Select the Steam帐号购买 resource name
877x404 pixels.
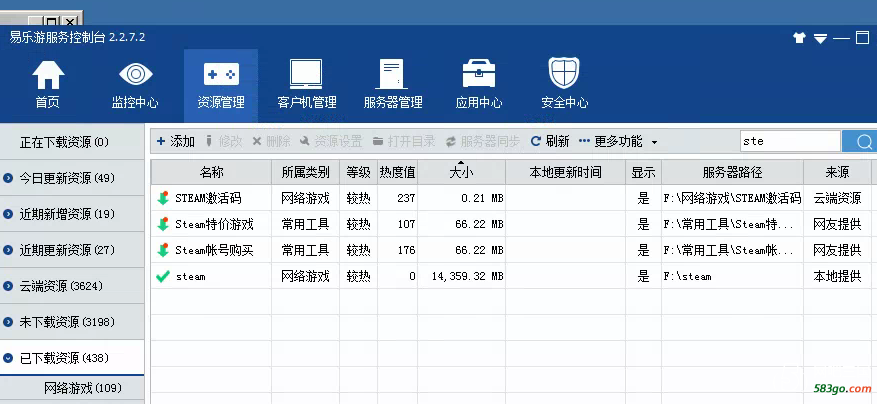tap(214, 250)
